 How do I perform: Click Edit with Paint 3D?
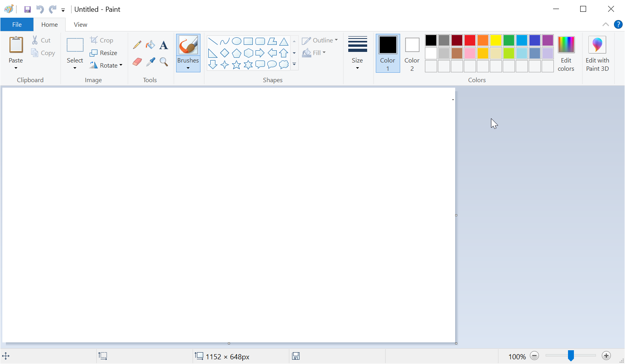click(x=597, y=53)
